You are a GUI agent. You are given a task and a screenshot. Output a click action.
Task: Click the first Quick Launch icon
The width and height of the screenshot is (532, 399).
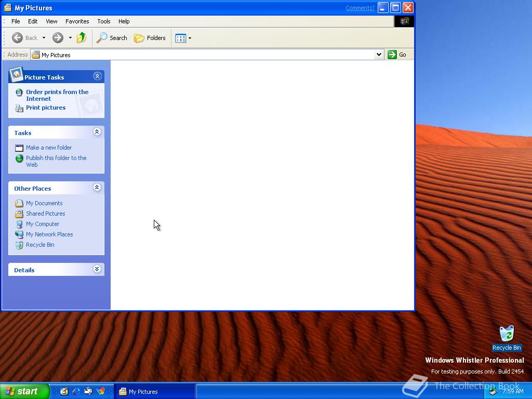(64, 392)
